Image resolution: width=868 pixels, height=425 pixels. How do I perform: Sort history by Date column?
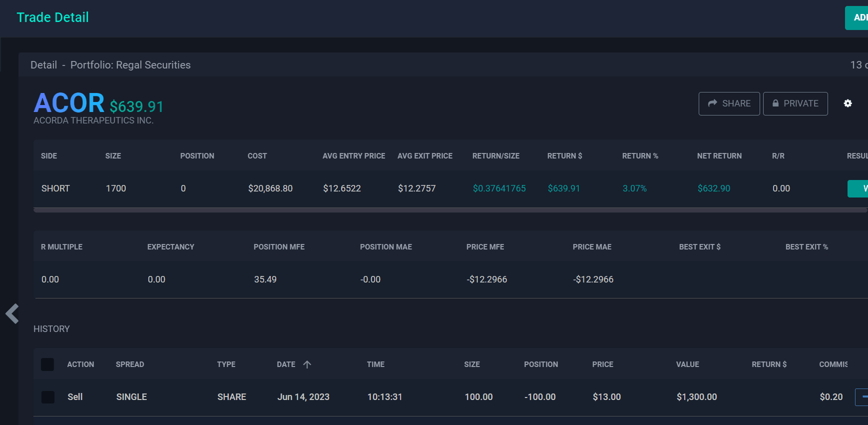(286, 364)
